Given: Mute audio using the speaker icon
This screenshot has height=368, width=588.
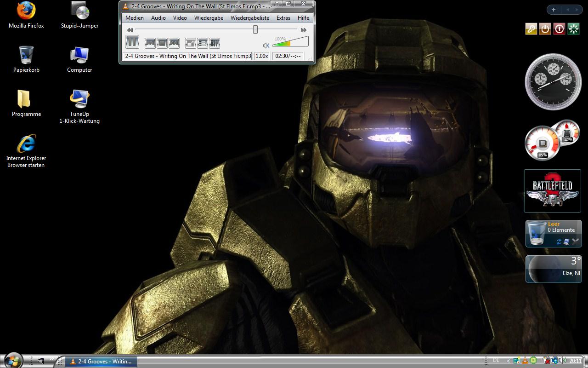Looking at the screenshot, I should (266, 46).
